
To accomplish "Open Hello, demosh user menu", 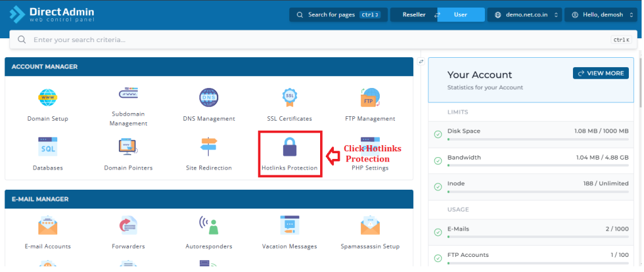I will pos(601,15).
